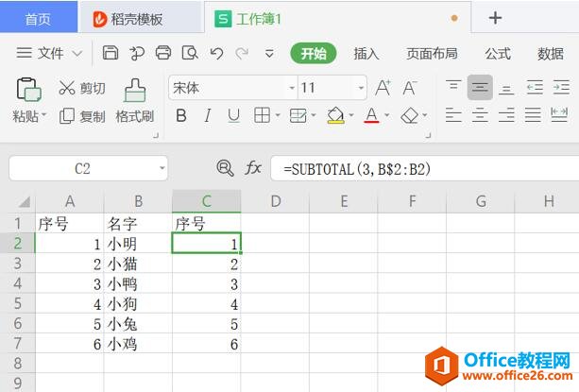Align cell content to bottom
The image size is (579, 392).
[506, 88]
